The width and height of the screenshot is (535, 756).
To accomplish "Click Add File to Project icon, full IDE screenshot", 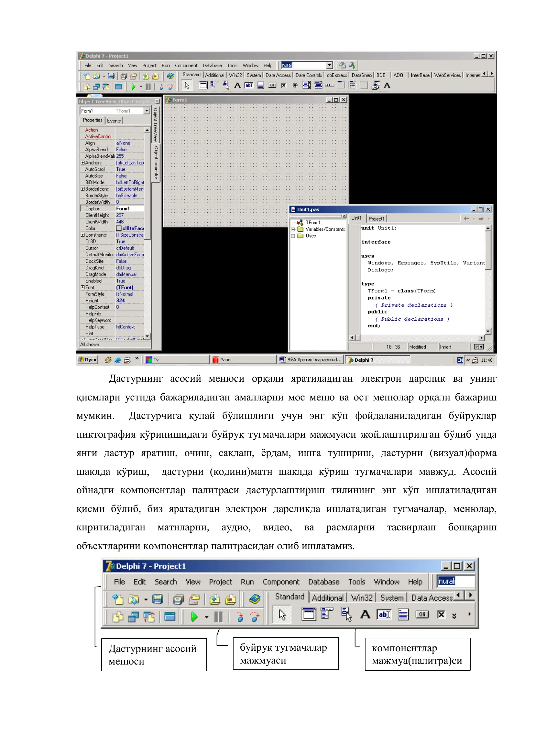I will pyautogui.click(x=146, y=76).
